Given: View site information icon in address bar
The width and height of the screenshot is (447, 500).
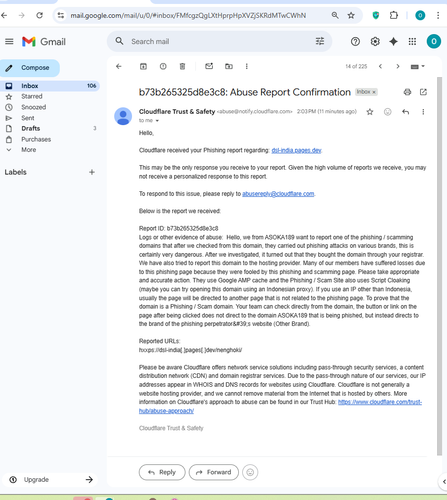Looking at the screenshot, I should pos(61,15).
